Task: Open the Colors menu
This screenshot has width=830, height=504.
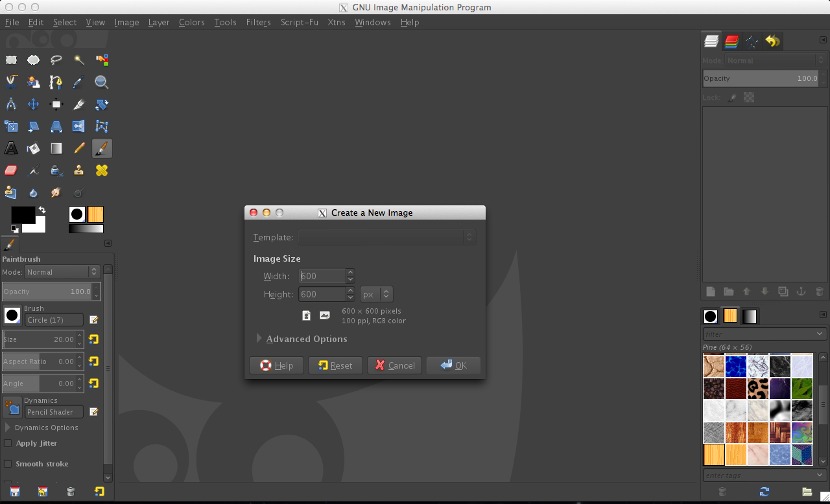Action: (x=192, y=22)
